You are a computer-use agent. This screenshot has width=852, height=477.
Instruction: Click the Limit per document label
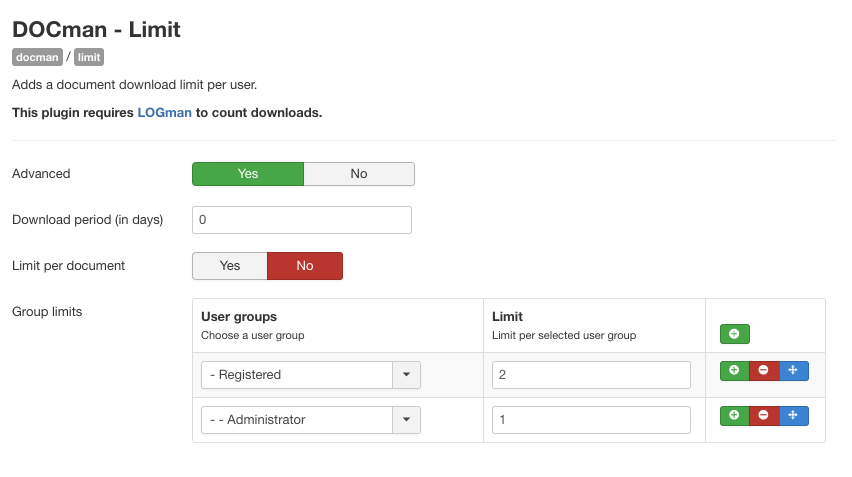(x=68, y=266)
